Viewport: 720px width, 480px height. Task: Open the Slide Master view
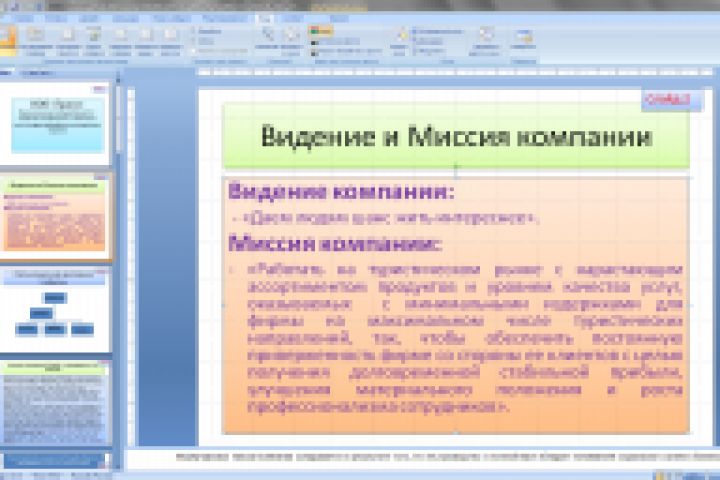point(120,40)
